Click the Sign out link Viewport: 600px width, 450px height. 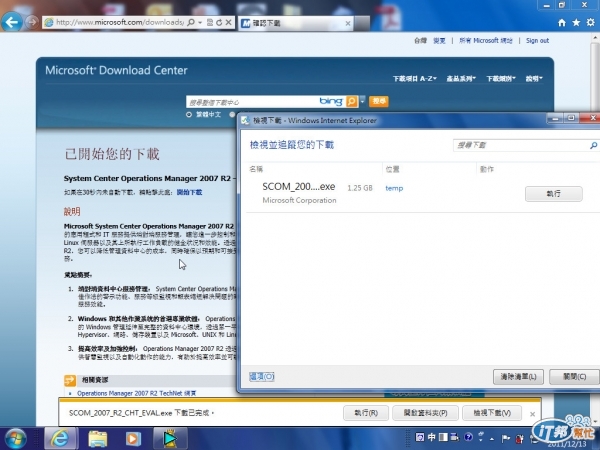[x=537, y=41]
